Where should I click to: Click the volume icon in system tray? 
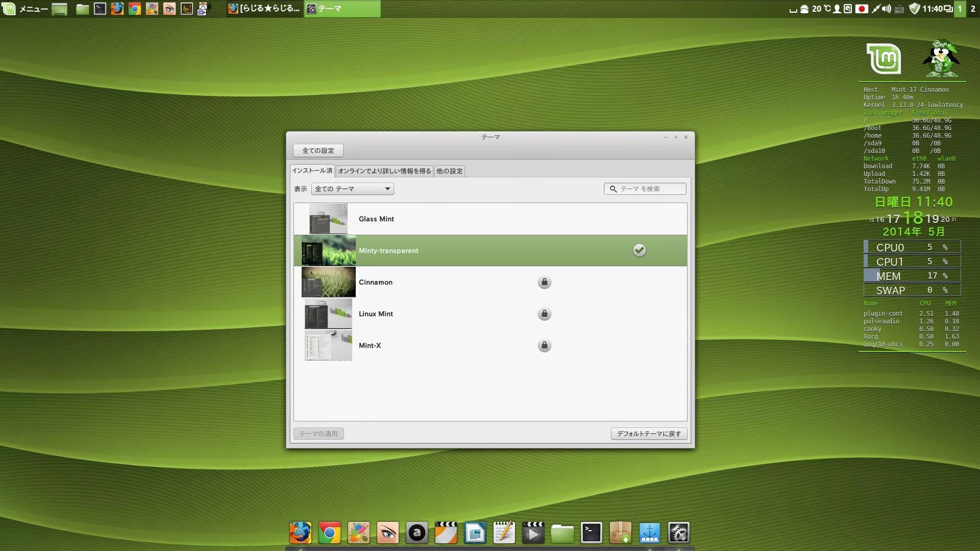[887, 9]
